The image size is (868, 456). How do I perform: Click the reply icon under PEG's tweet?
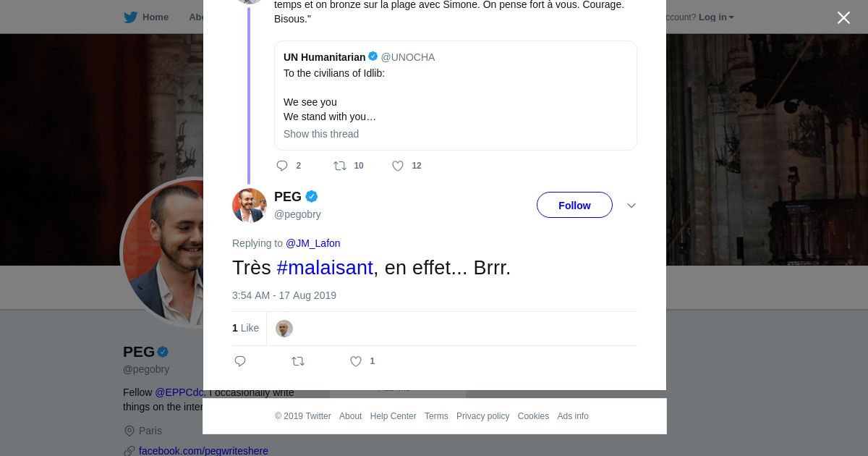240,361
